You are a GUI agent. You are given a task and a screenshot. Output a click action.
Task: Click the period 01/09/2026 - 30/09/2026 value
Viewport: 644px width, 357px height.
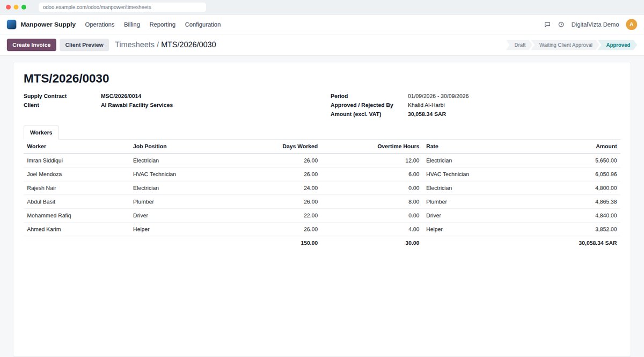click(x=438, y=96)
